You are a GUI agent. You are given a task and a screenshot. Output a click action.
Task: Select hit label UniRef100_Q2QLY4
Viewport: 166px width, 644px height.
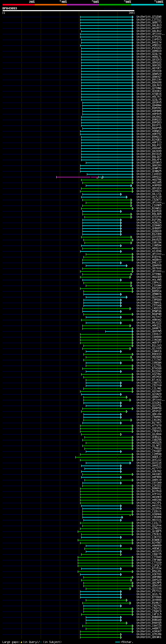[x=149, y=54]
